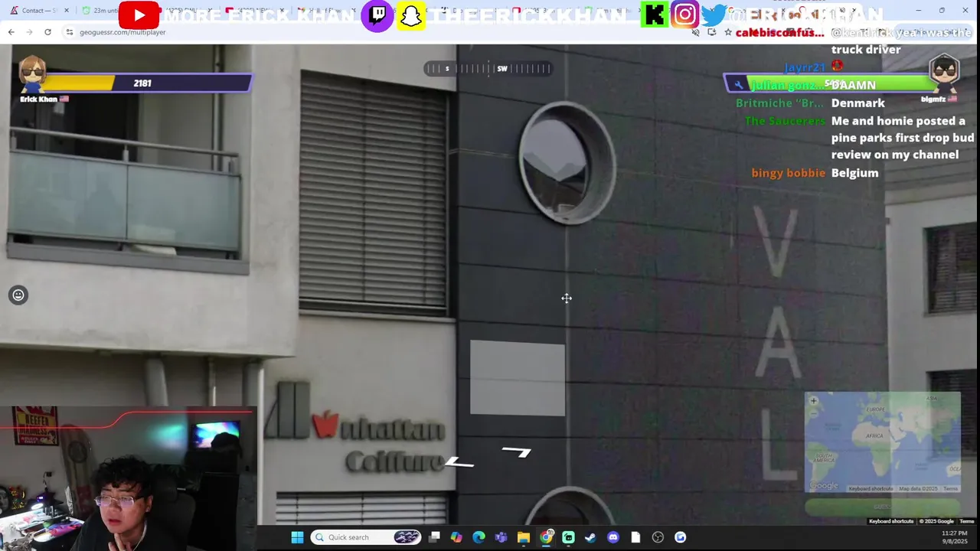Bookmark this page with the star icon

pyautogui.click(x=728, y=32)
